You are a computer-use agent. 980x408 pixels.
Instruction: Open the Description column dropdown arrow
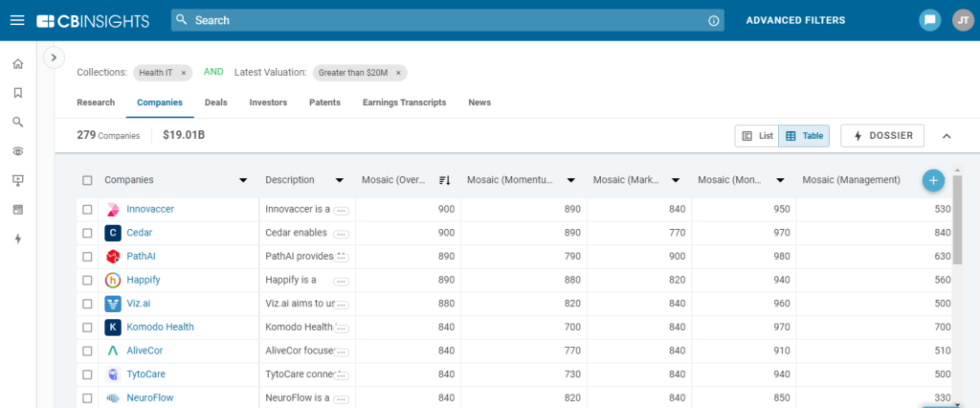pyautogui.click(x=340, y=180)
